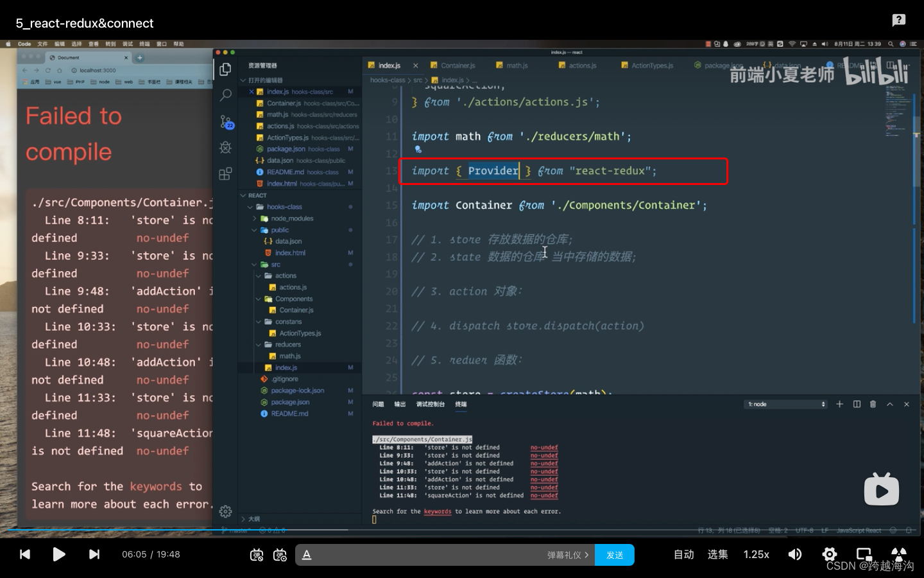
Task: Add a new terminal with plus
Action: 839,404
